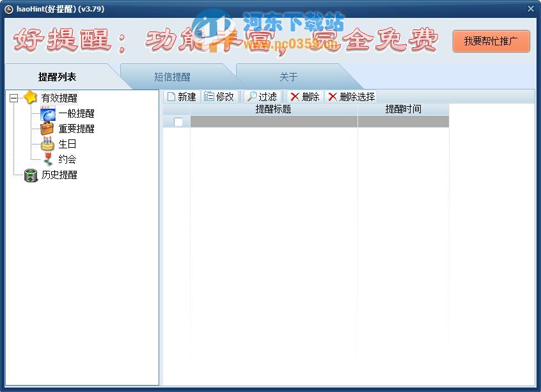
Task: Click the 我要帮忙推广 promotion button
Action: click(x=491, y=41)
